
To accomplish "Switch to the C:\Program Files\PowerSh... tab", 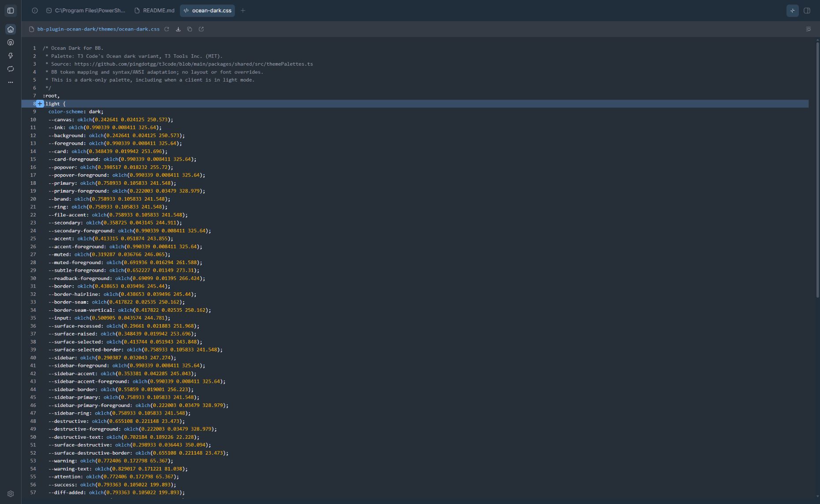I will tap(86, 11).
